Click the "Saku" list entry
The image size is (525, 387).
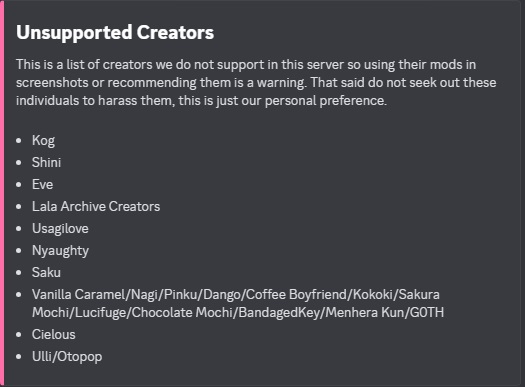[x=46, y=273]
